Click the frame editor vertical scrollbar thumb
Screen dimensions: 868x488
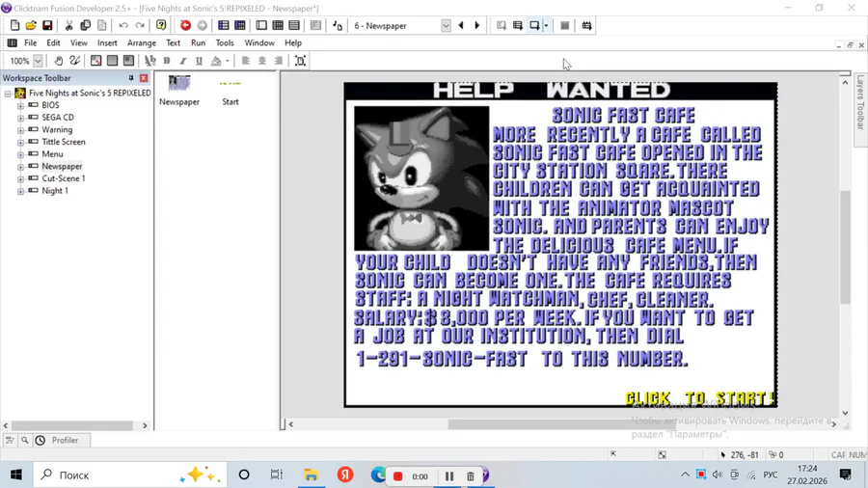pyautogui.click(x=845, y=247)
